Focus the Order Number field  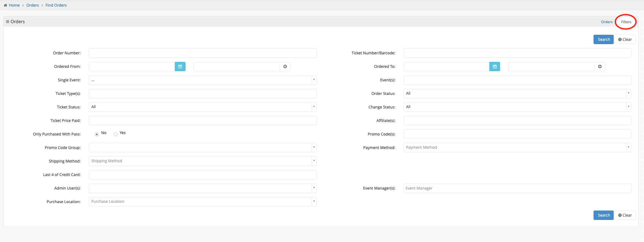pyautogui.click(x=203, y=53)
